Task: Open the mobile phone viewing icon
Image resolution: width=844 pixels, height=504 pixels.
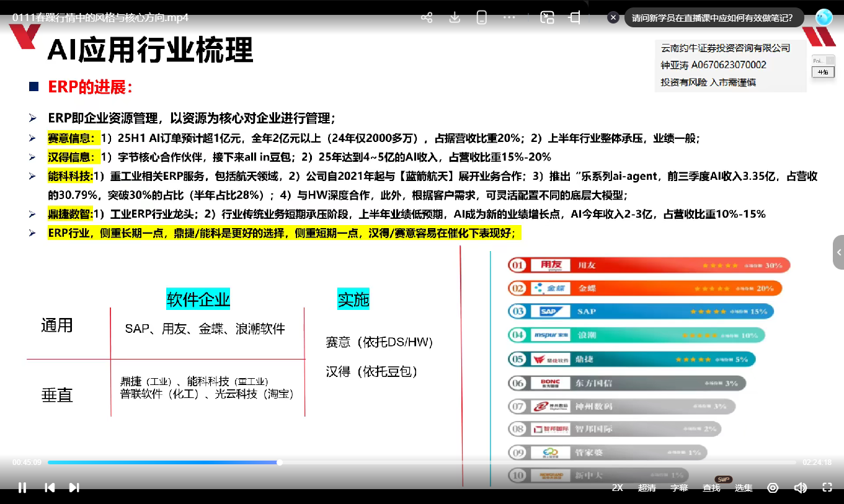Action: (x=482, y=17)
